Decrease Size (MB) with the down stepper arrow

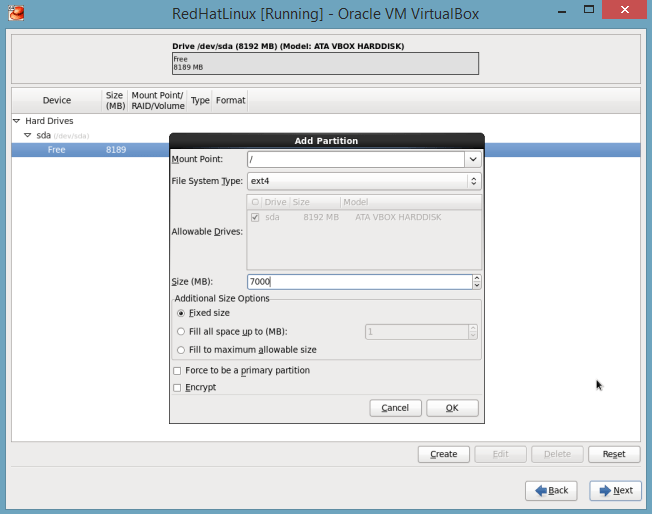[477, 285]
